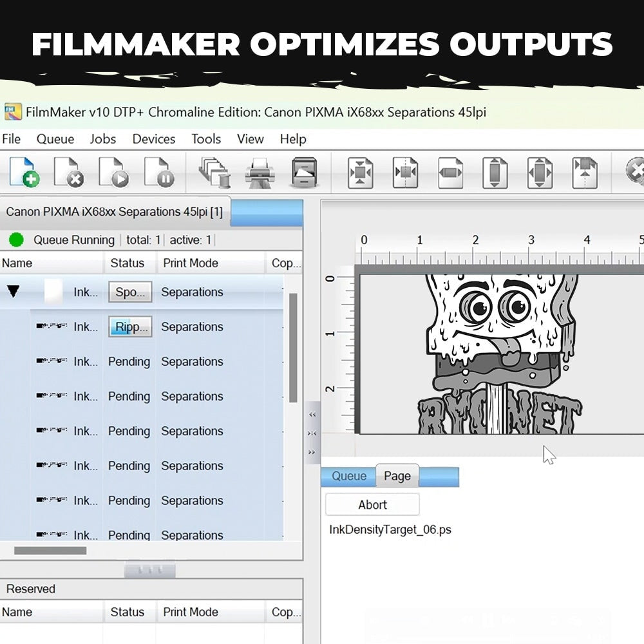Switch to the Page tab
644x644 pixels.
pos(397,476)
